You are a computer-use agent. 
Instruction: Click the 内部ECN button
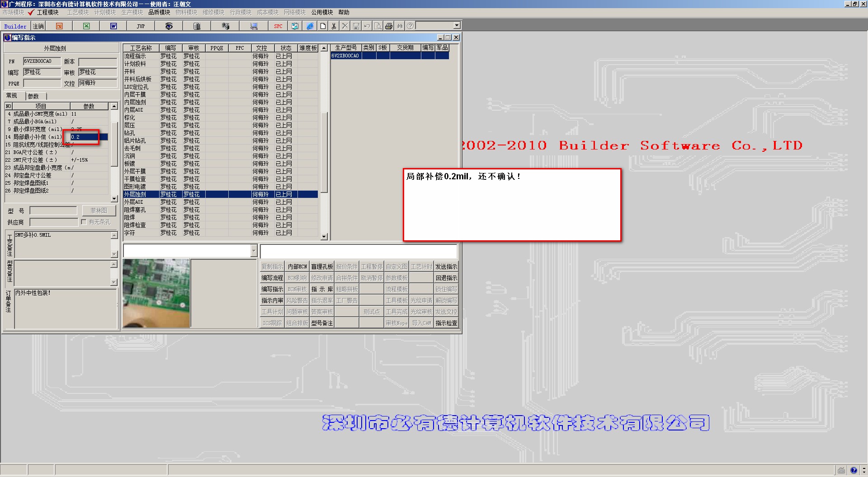pyautogui.click(x=297, y=267)
